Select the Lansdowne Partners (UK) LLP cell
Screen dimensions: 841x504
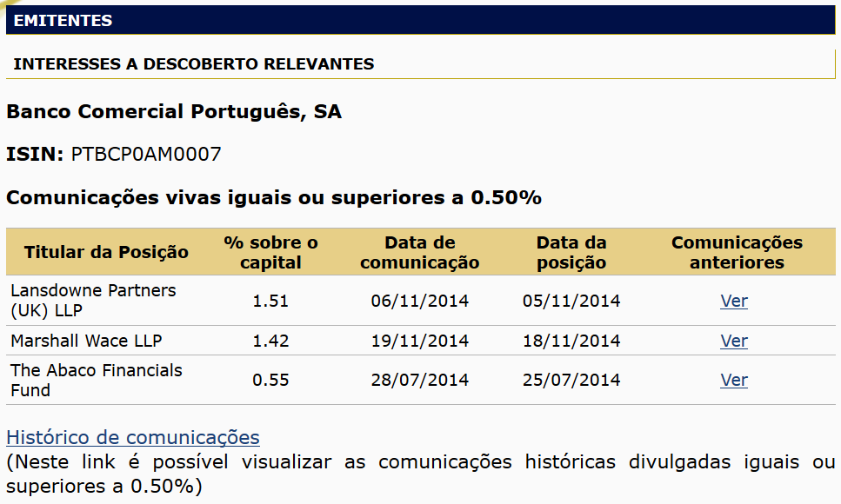click(93, 301)
